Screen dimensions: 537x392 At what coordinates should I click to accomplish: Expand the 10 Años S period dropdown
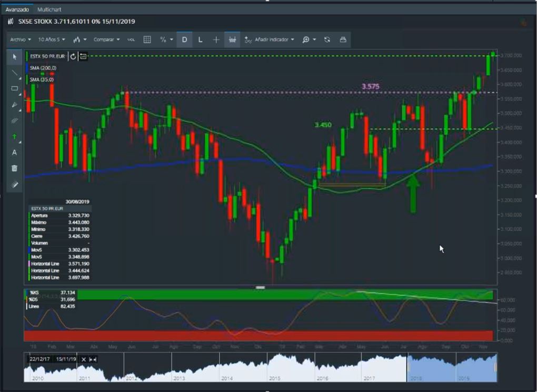(x=54, y=39)
